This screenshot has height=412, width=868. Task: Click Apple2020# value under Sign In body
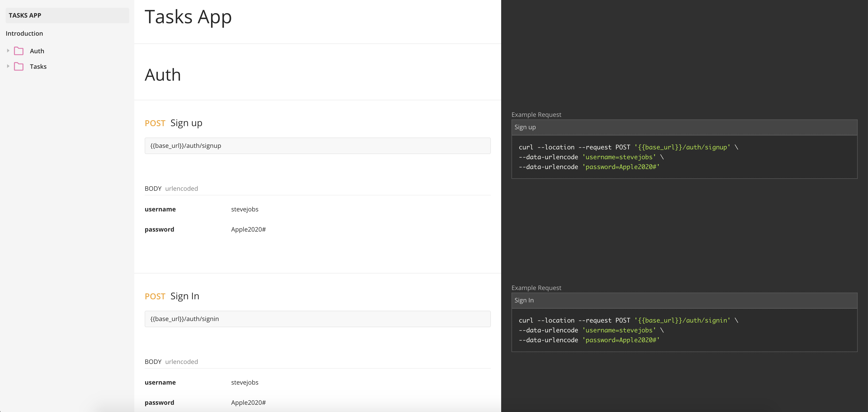(x=248, y=402)
